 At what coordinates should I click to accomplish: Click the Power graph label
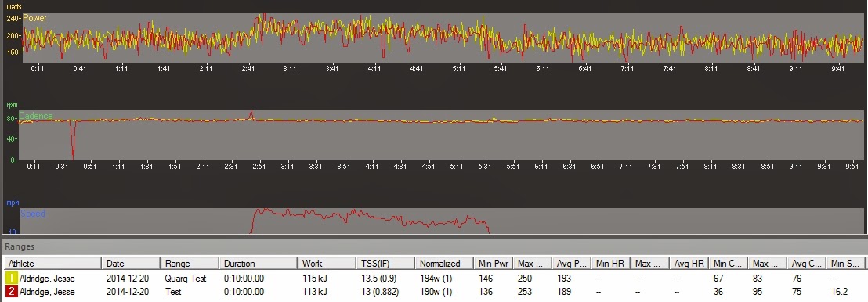click(34, 18)
